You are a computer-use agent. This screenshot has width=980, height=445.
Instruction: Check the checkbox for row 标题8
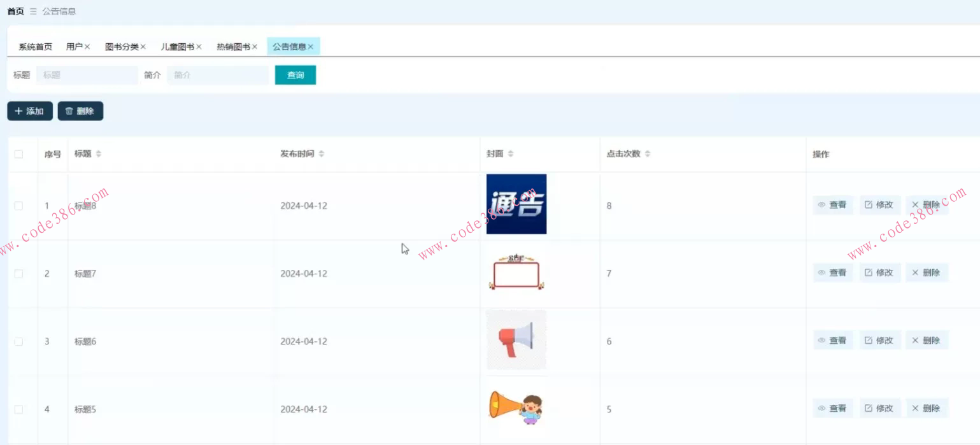[x=19, y=205]
